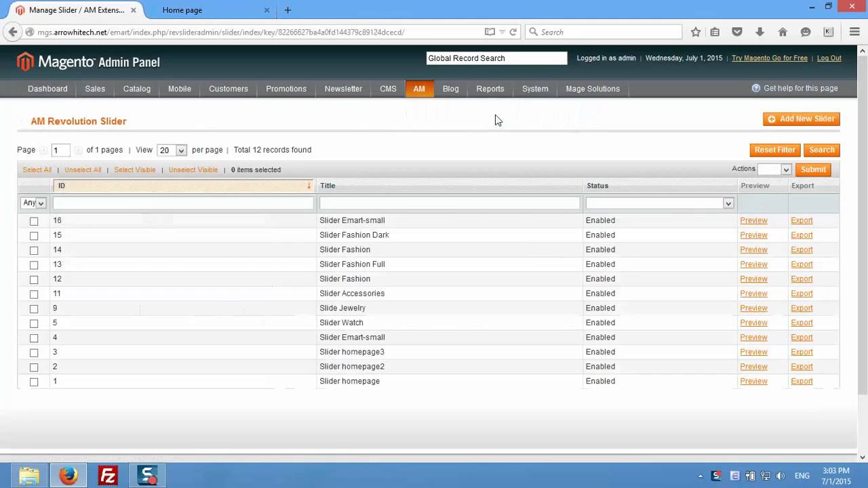The width and height of the screenshot is (868, 488).
Task: Open Firefox from the taskbar
Action: 68,476
